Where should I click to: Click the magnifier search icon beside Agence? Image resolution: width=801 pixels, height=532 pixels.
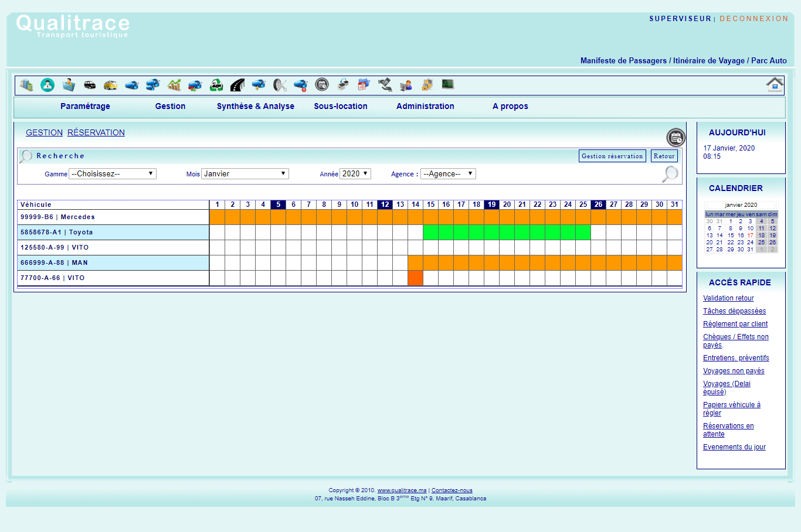tap(670, 174)
